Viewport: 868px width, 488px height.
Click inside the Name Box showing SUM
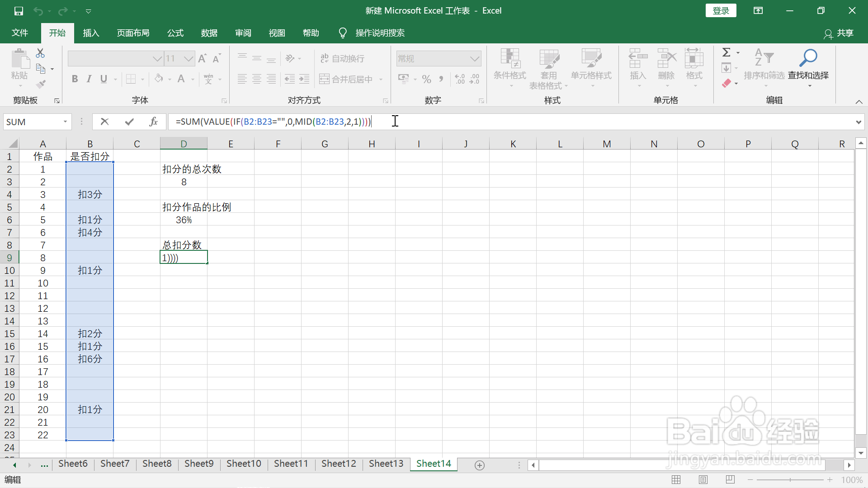[x=32, y=122]
